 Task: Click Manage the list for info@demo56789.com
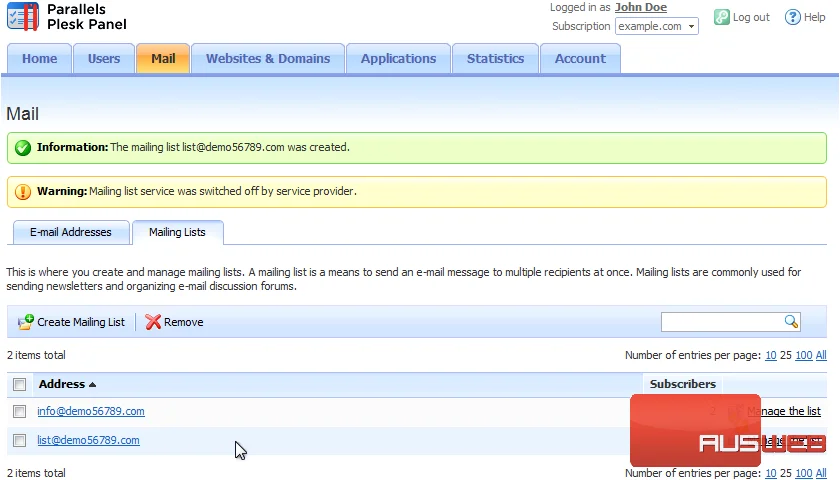784,411
